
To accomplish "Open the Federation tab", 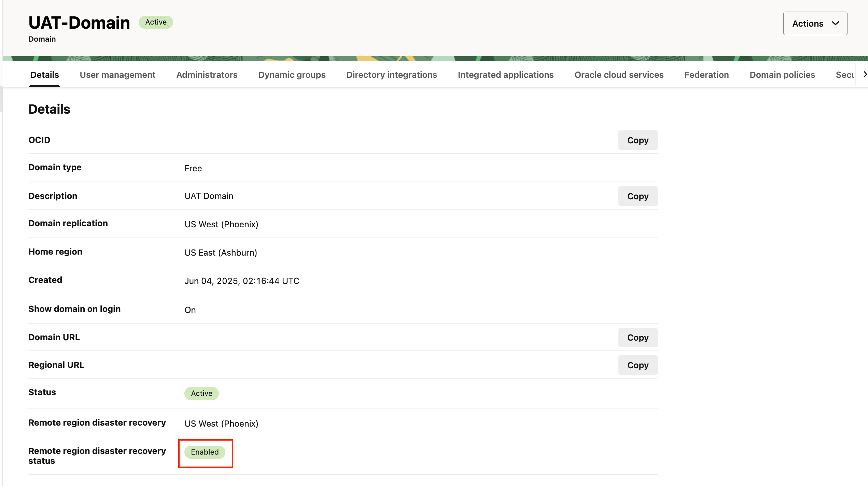I will [706, 75].
